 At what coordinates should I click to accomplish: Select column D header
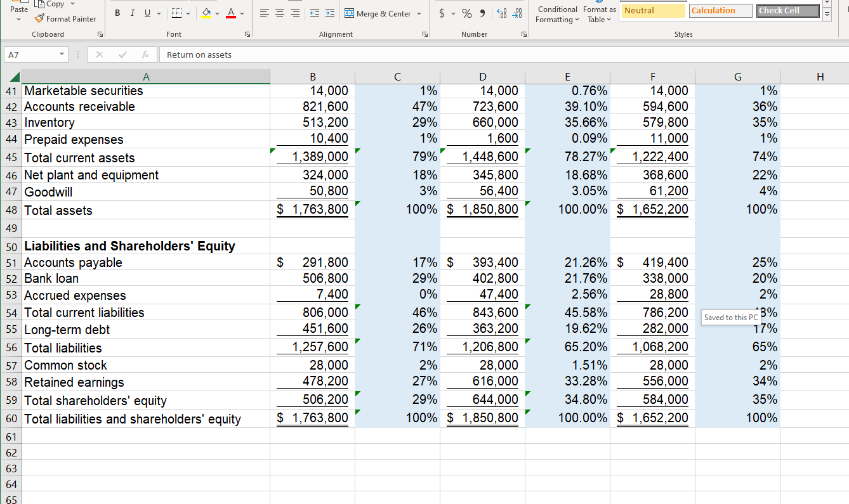[483, 77]
